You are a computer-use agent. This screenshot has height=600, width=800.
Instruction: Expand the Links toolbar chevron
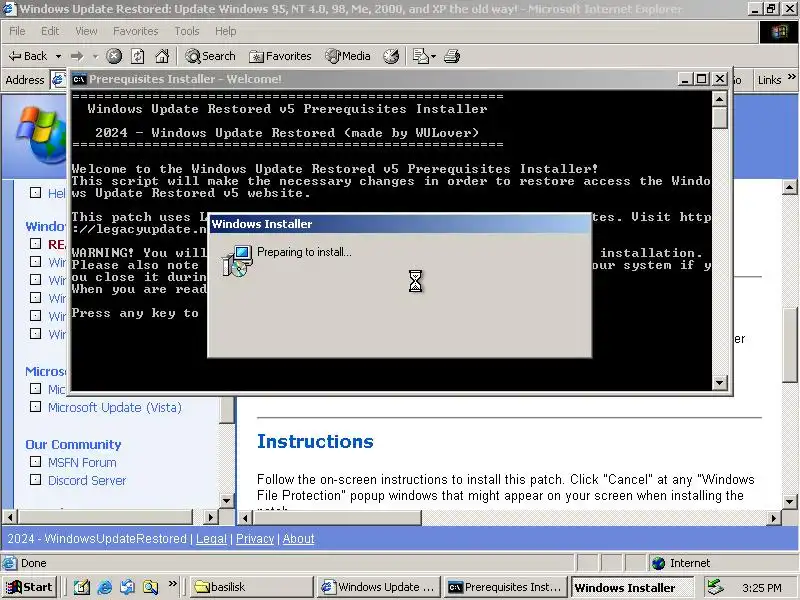tap(791, 77)
